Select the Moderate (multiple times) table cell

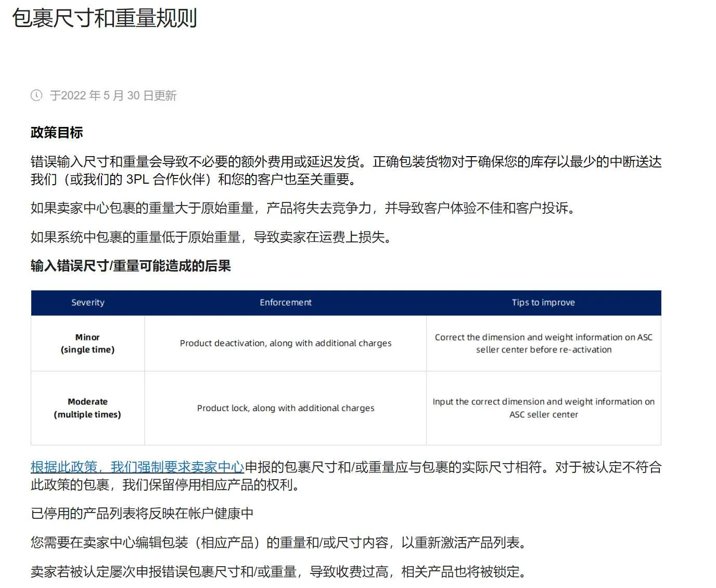(x=87, y=408)
